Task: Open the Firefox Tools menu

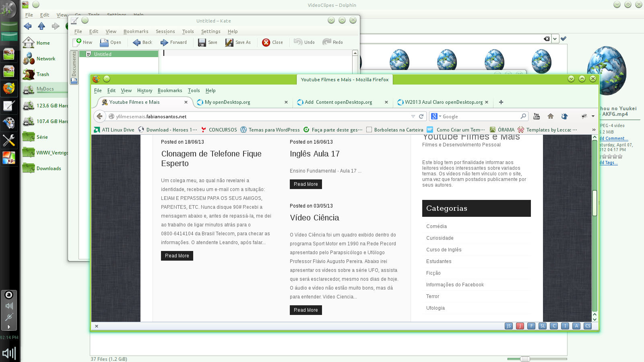Action: click(194, 90)
